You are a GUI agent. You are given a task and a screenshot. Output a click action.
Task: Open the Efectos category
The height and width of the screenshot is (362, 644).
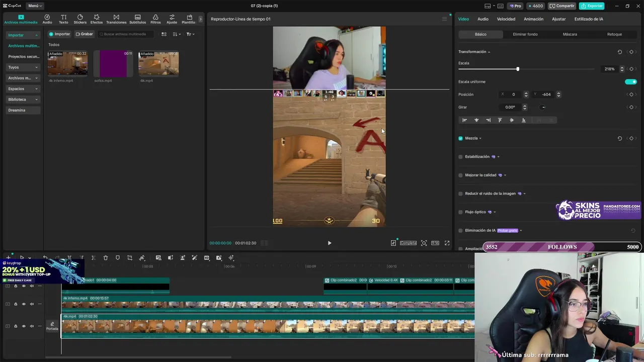pos(97,19)
